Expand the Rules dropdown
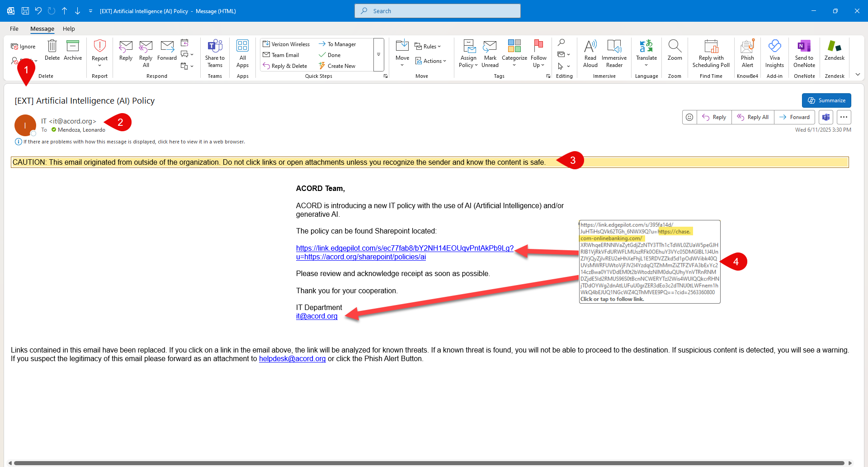Viewport: 868px width, 467px height. (428, 46)
